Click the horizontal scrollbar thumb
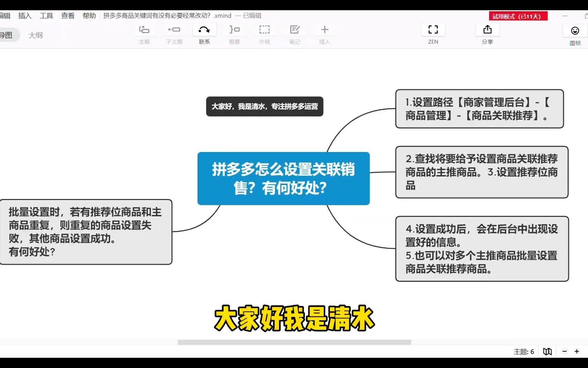 coord(294,342)
